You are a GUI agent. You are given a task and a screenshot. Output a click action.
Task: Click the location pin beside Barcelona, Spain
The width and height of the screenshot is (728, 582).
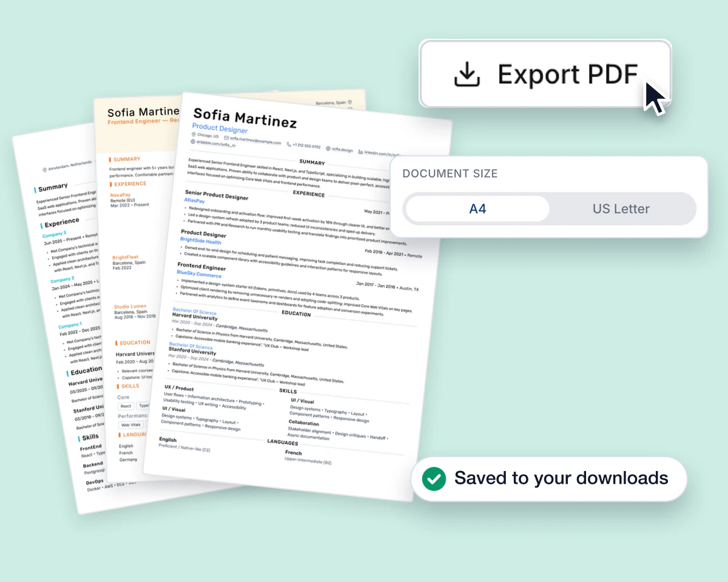(x=350, y=102)
